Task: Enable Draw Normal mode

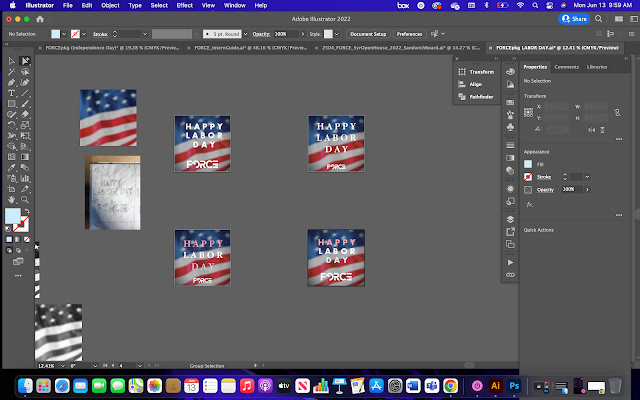Action: tap(9, 250)
